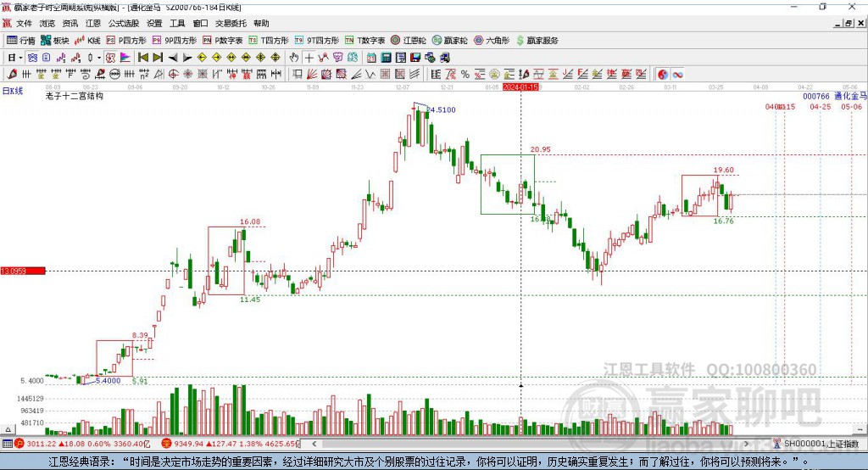Viewport: 868px width, 470px height.
Task: Click the 日K线 label
Action: coord(13,91)
